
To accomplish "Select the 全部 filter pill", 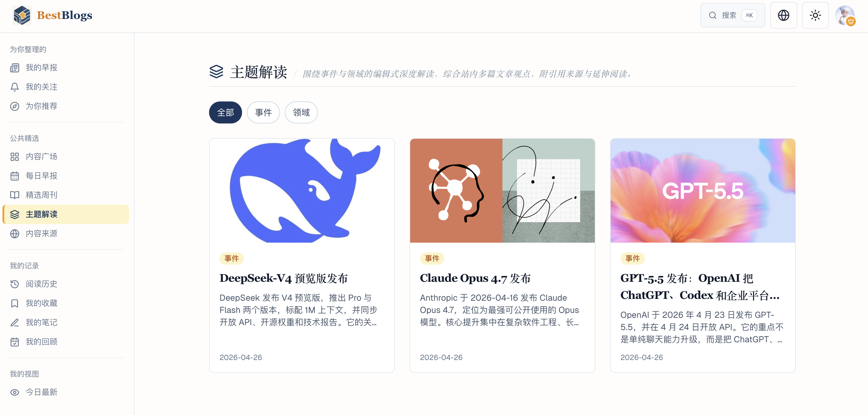I will 226,112.
